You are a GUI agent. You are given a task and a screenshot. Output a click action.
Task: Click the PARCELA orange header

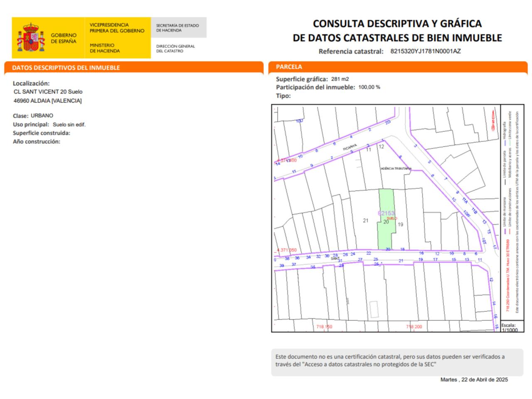pos(398,67)
